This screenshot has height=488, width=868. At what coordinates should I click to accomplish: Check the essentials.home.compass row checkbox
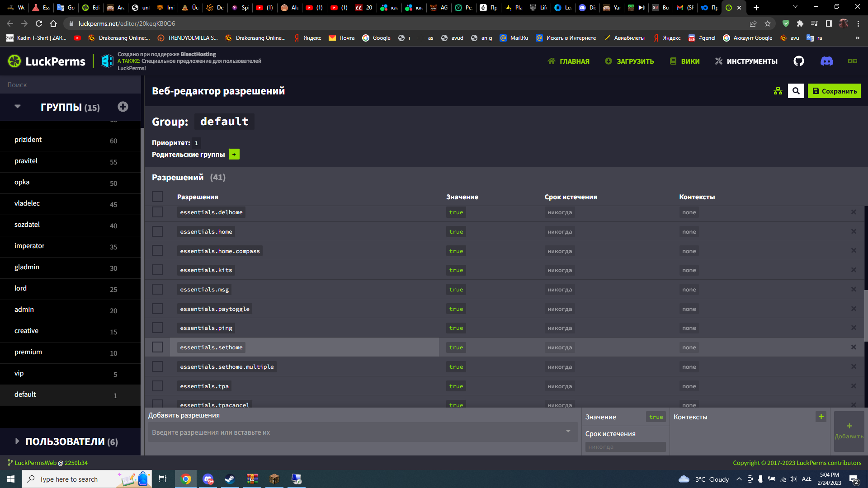(x=157, y=251)
